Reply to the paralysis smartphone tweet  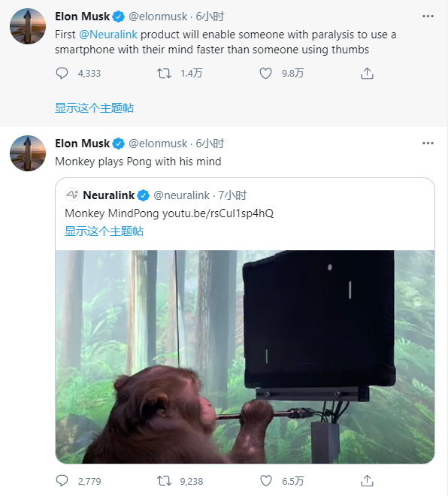[62, 74]
